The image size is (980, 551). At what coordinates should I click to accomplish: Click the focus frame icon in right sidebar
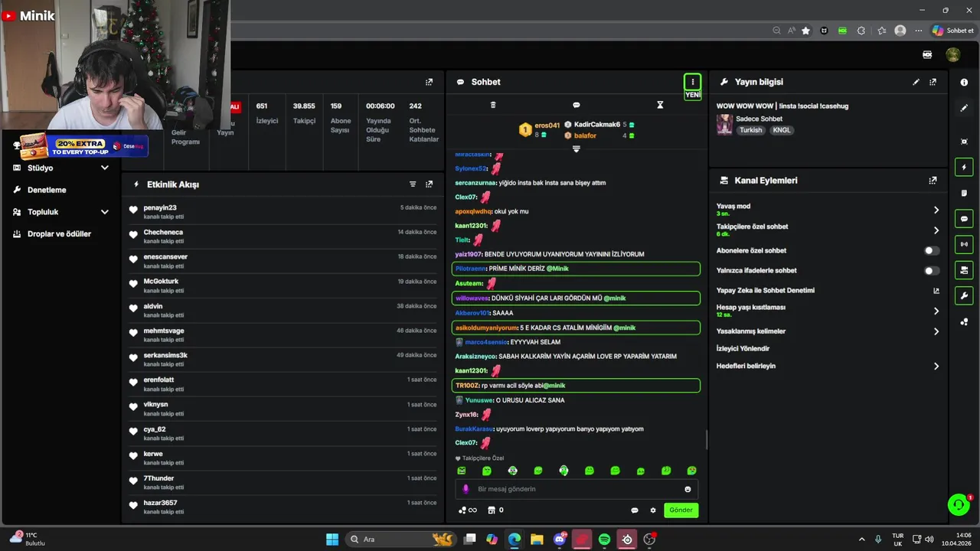964,142
